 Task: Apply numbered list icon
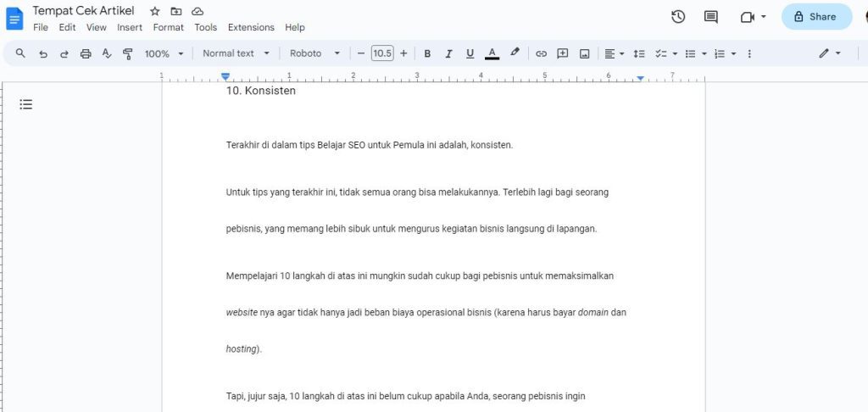(720, 53)
